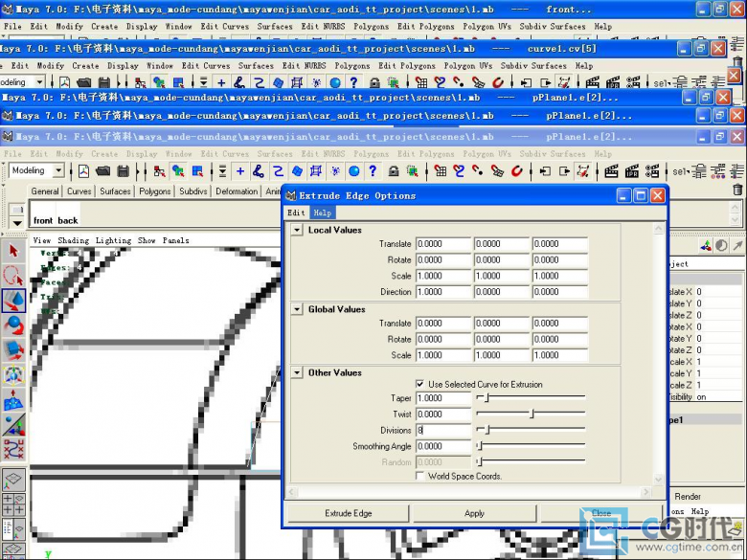Open Render Settings clapper icon
This screenshot has width=747, height=560.
pos(652,171)
